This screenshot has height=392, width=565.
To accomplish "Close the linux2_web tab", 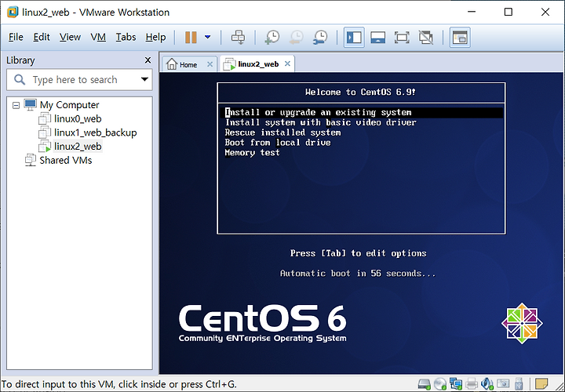I will (x=287, y=64).
